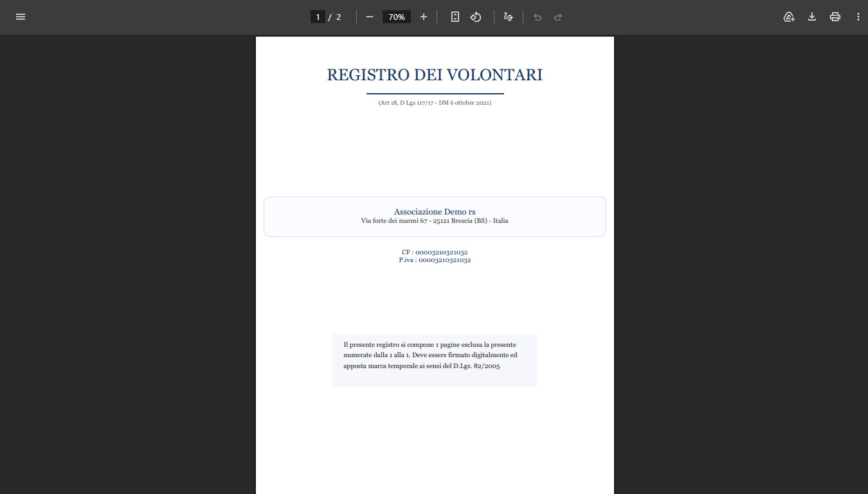Click the Il presente registro paragraph
Screen dimensions: 868x494
pos(430,355)
